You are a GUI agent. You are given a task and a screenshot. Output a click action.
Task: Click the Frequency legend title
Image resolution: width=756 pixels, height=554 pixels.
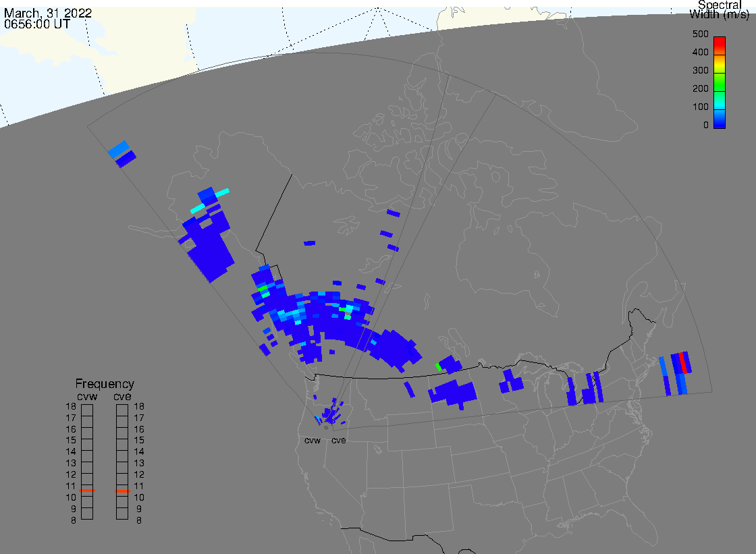pyautogui.click(x=105, y=384)
